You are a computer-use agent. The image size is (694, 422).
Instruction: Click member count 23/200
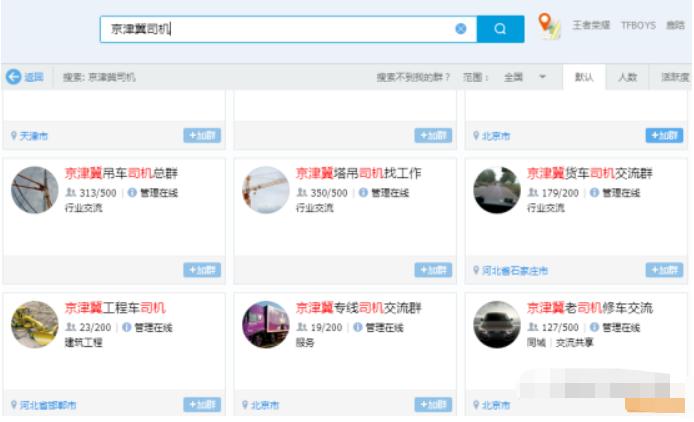click(95, 328)
